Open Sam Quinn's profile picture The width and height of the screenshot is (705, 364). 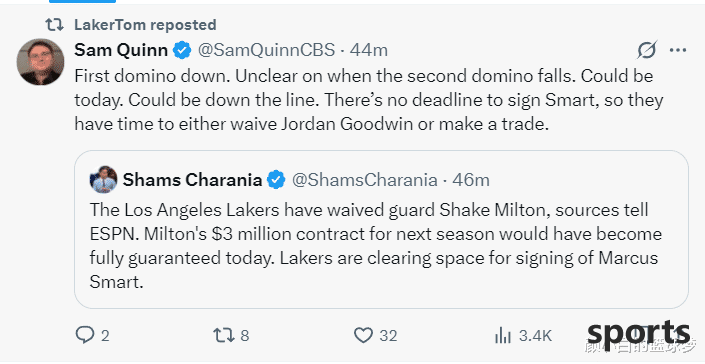pos(40,62)
